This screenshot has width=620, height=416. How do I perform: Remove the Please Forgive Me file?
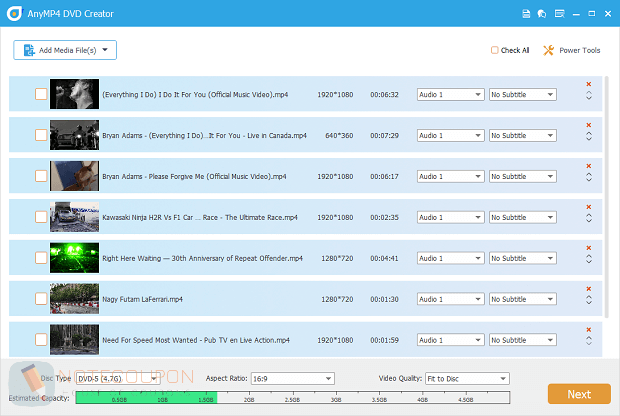pyautogui.click(x=588, y=166)
